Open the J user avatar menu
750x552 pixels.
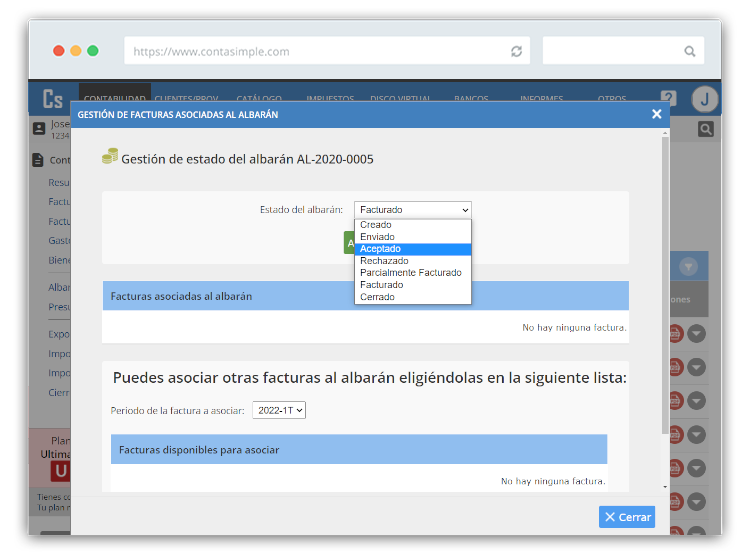point(705,99)
